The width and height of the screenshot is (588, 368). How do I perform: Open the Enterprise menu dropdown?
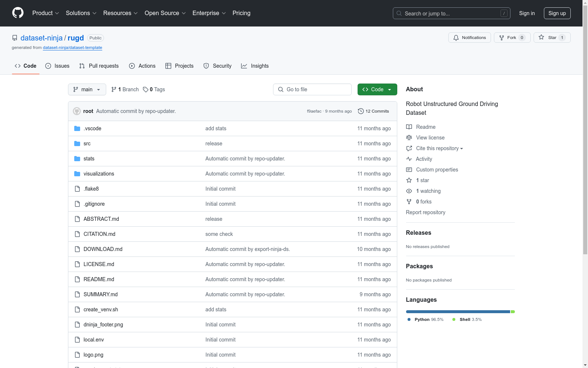(209, 13)
